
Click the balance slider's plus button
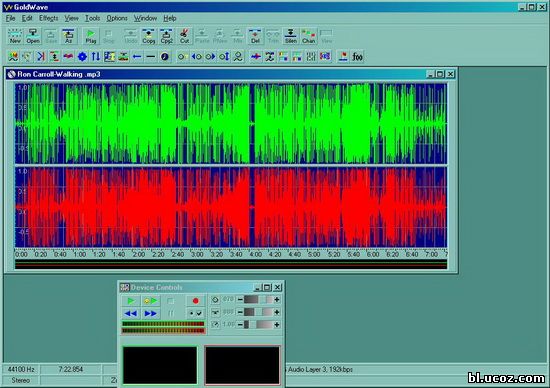(x=277, y=312)
